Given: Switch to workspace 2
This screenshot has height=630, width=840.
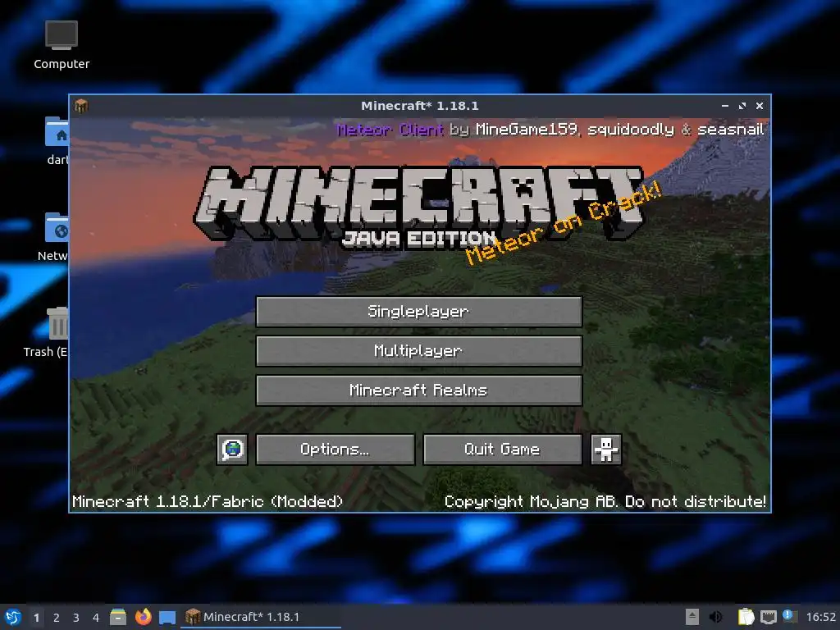Looking at the screenshot, I should coord(57,618).
